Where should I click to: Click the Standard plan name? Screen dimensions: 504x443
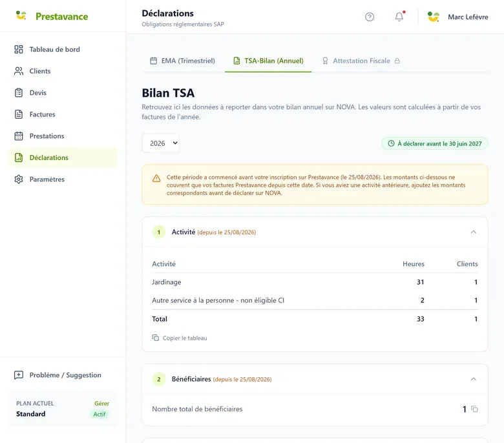coord(30,414)
